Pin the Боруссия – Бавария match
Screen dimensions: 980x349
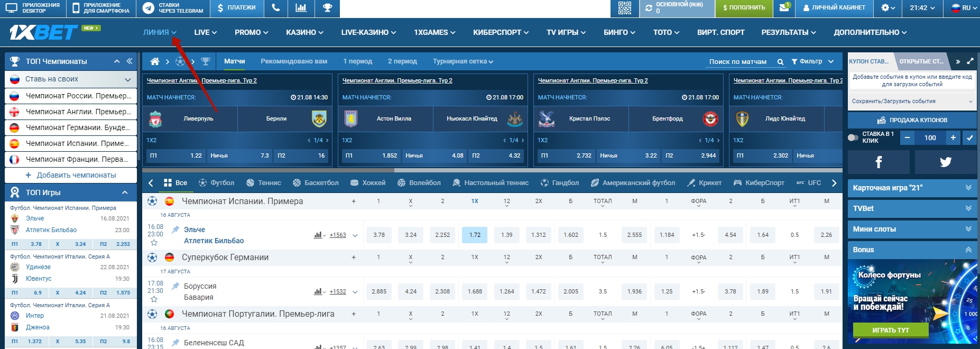click(x=175, y=286)
